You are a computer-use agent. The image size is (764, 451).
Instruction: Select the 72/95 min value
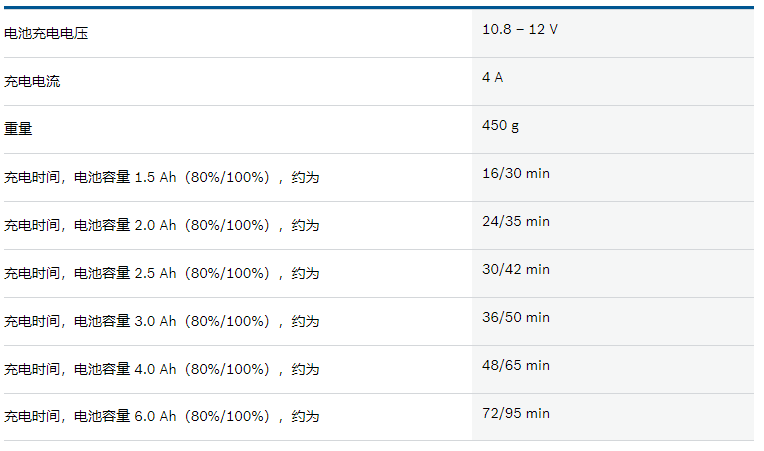(x=516, y=413)
